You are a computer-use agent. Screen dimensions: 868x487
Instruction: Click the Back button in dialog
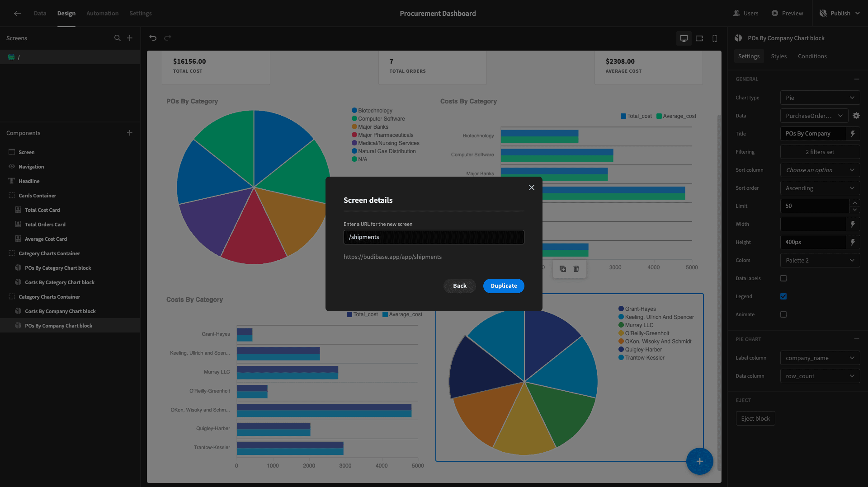click(x=460, y=286)
